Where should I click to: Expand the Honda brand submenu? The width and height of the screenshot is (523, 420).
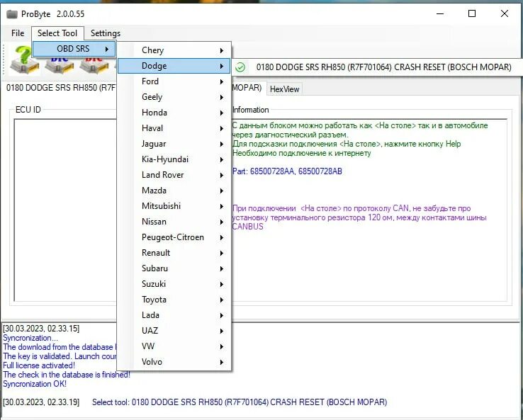click(x=174, y=113)
